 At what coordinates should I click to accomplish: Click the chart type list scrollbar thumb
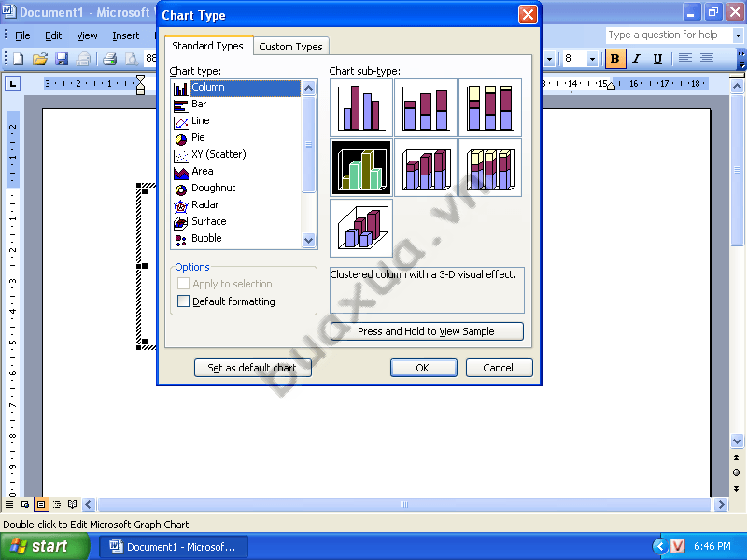coord(309,145)
